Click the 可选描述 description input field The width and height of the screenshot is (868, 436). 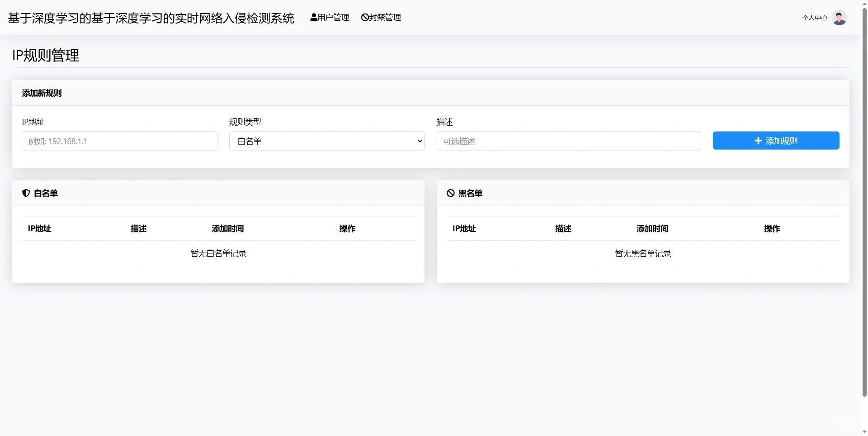(x=568, y=141)
